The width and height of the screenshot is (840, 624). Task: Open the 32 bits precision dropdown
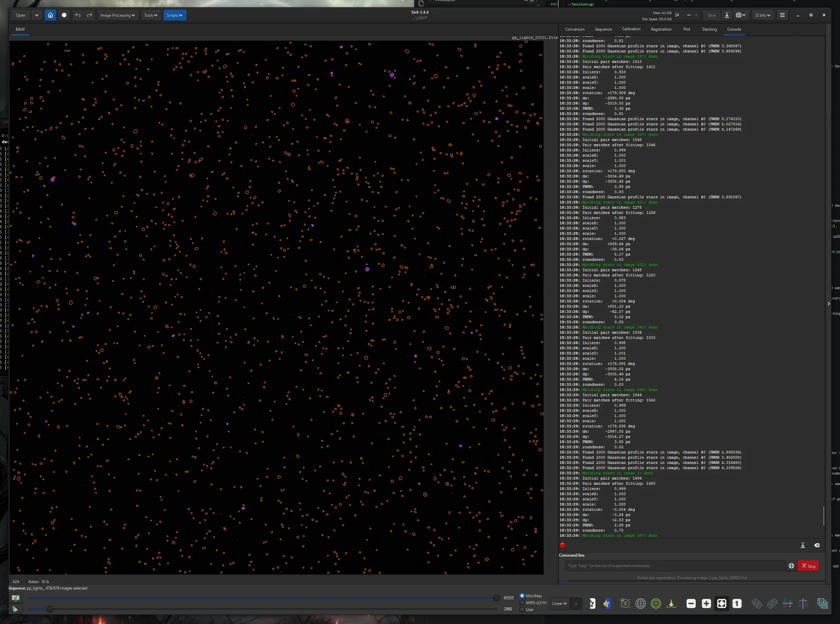tap(762, 15)
